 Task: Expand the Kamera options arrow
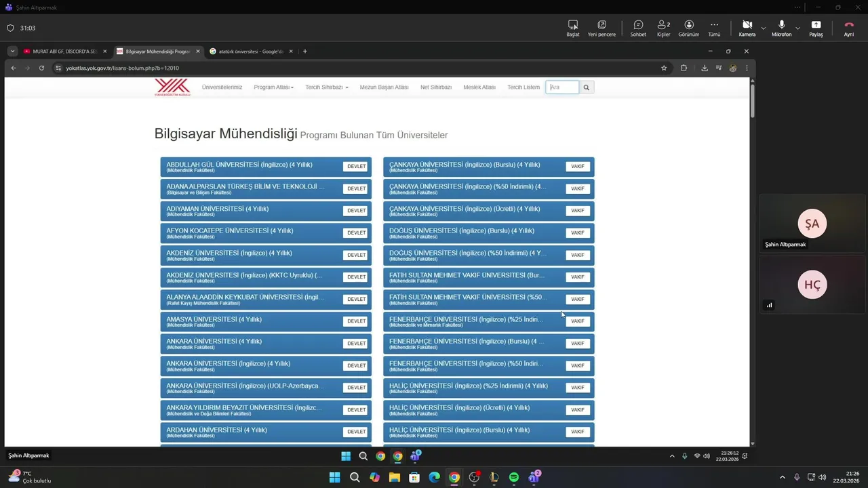click(764, 28)
